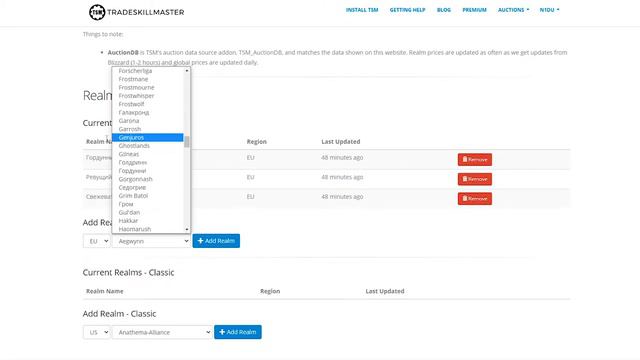
Task: Remove the second EU realm in the list
Action: click(x=475, y=179)
